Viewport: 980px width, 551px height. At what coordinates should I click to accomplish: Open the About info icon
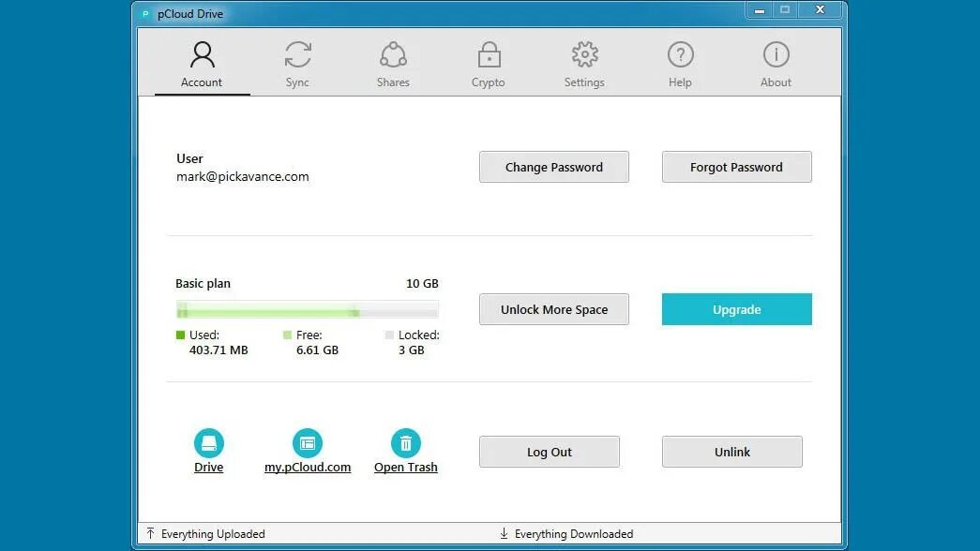[776, 55]
